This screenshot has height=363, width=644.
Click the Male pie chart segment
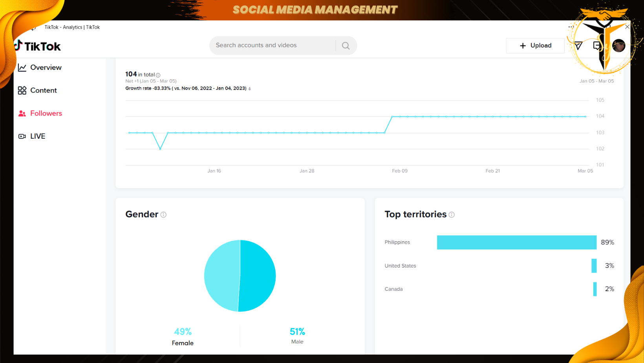[x=258, y=276]
